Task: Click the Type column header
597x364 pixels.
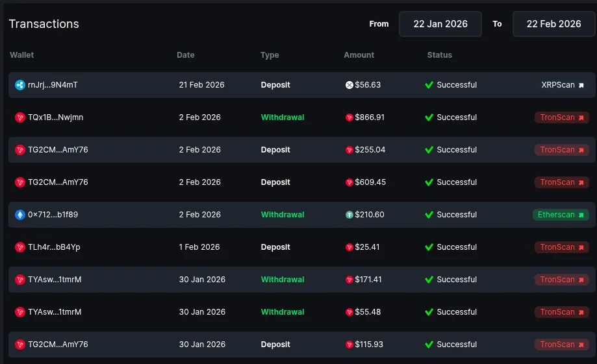Action: pos(270,55)
